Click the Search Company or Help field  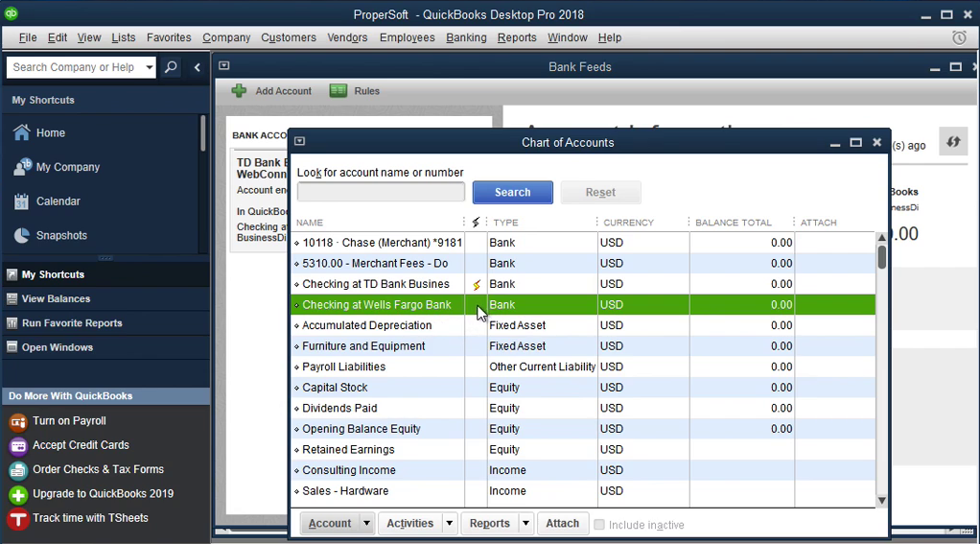(x=75, y=67)
